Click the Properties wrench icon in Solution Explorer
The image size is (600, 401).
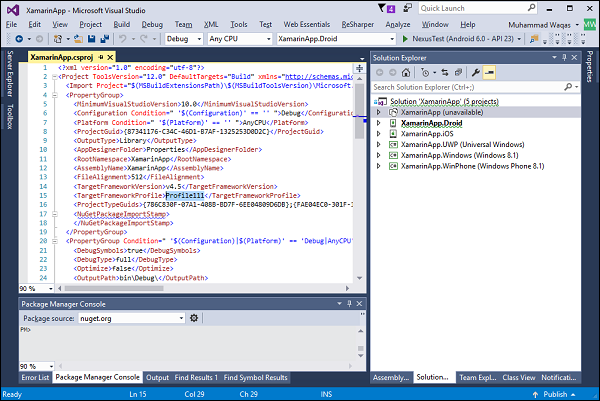tap(475, 73)
